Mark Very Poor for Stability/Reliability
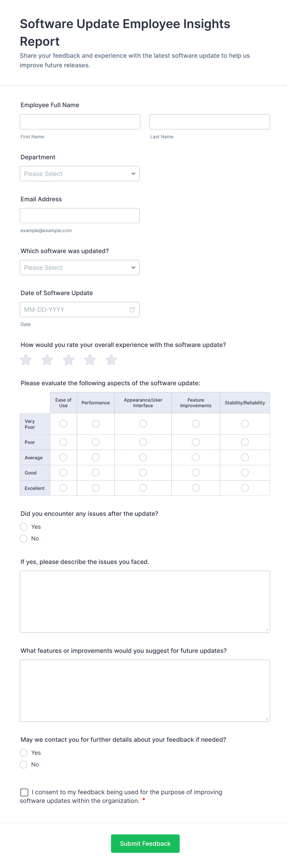 245,424
